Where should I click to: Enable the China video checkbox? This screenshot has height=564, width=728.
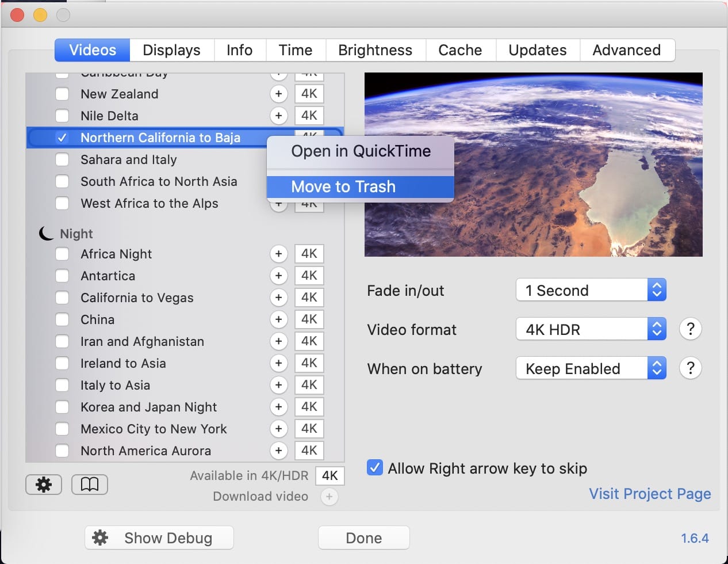(62, 319)
